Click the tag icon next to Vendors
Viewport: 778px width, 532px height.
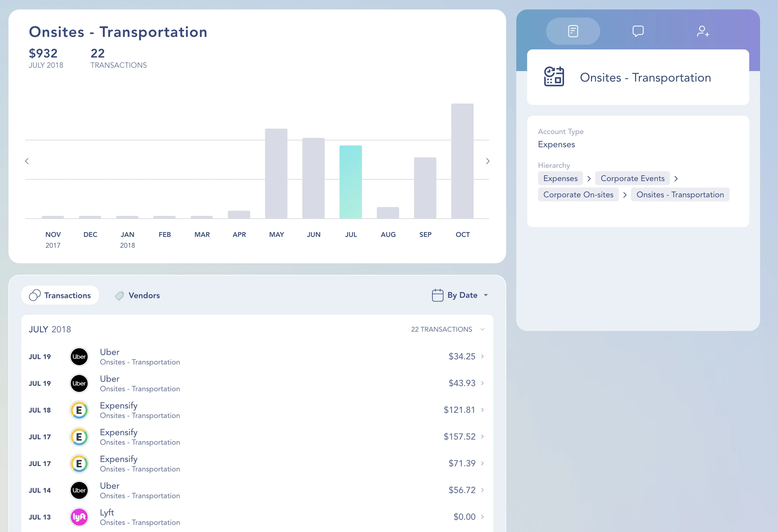[119, 295]
